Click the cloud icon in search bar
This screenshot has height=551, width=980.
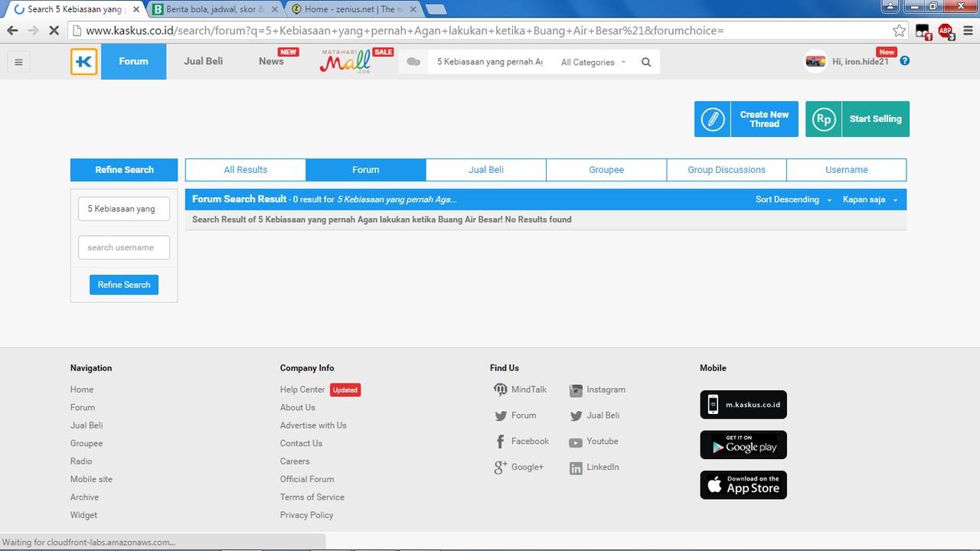click(413, 62)
